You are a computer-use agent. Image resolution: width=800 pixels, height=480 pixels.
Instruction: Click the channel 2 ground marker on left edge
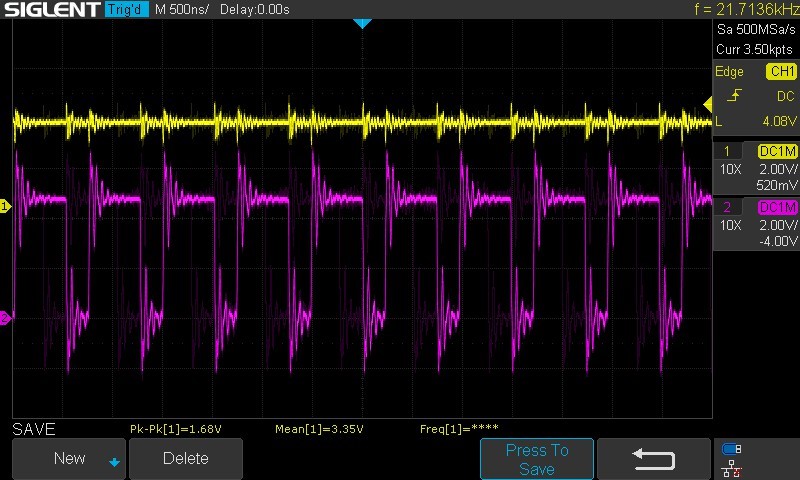click(5, 318)
